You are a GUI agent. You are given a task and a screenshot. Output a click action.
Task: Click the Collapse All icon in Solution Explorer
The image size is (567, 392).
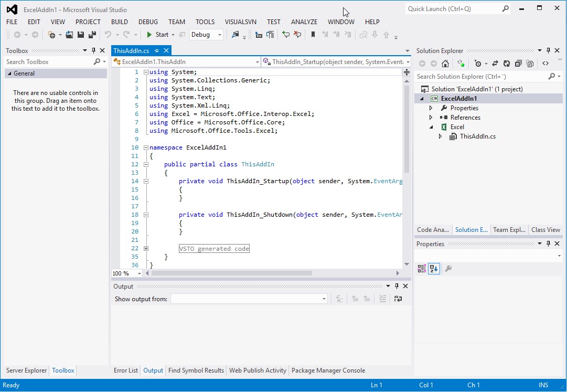pos(518,63)
